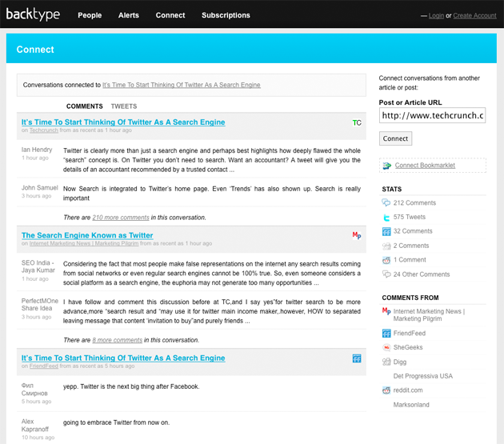Click the FriendFeed icon beside 32 Comments
Image resolution: width=504 pixels, height=444 pixels.
point(386,231)
